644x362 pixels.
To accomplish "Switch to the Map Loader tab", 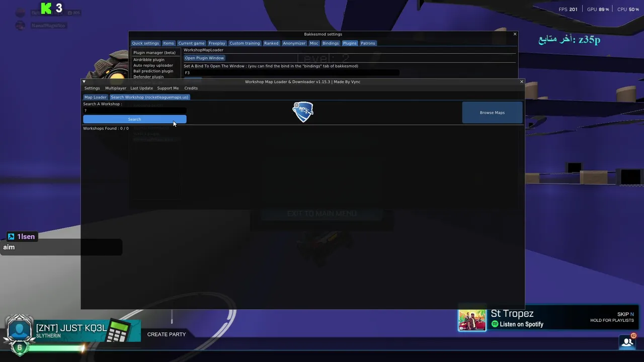I will click(x=96, y=97).
